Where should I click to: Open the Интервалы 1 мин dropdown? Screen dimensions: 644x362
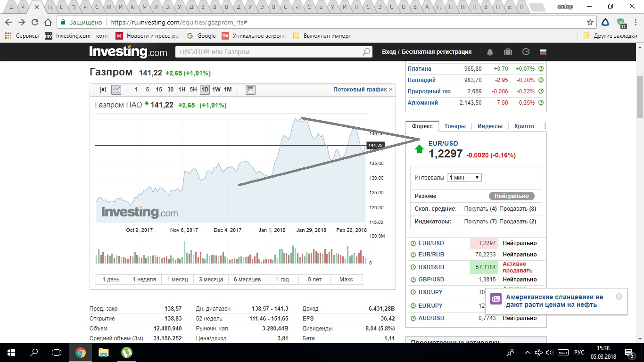click(464, 178)
